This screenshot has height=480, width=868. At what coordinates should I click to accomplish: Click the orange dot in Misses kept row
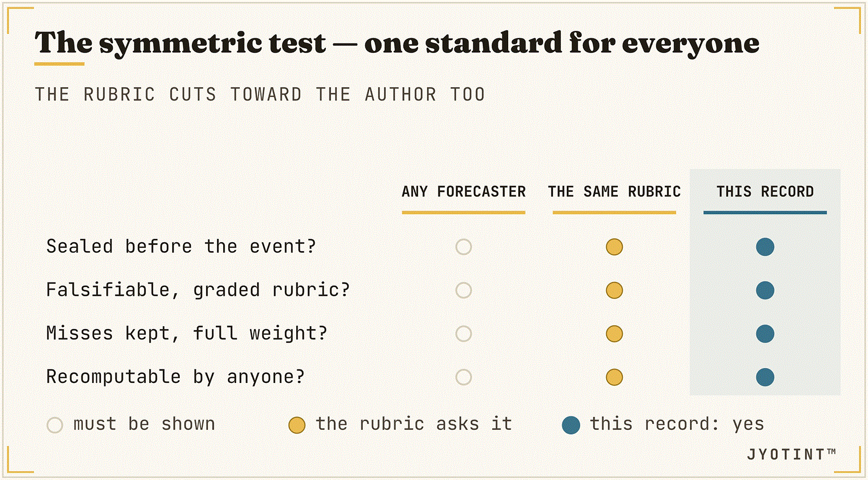click(x=614, y=333)
